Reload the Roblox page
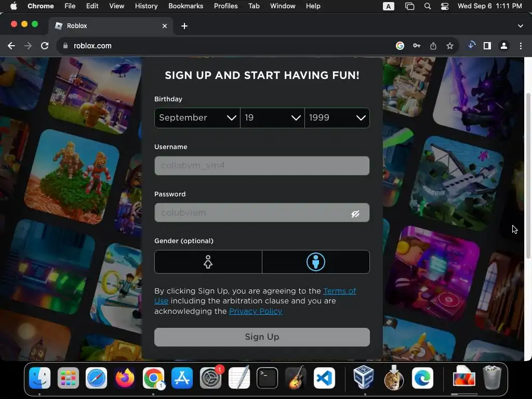 [x=45, y=46]
